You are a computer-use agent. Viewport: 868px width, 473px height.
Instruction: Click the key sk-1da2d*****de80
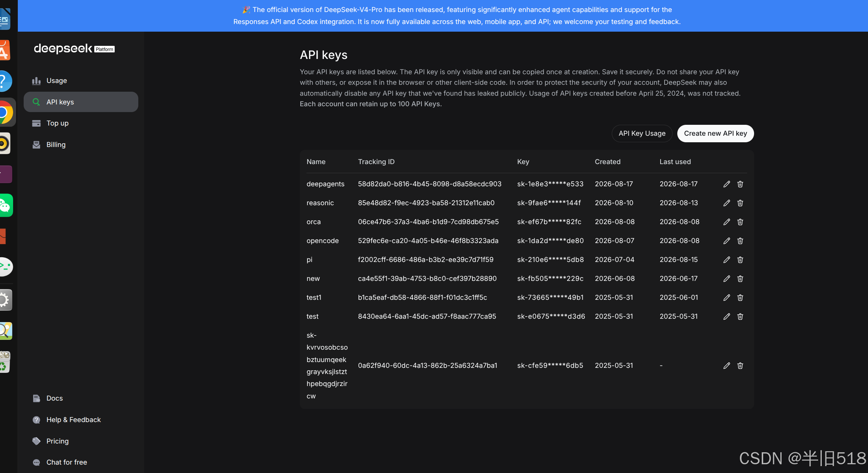click(550, 241)
